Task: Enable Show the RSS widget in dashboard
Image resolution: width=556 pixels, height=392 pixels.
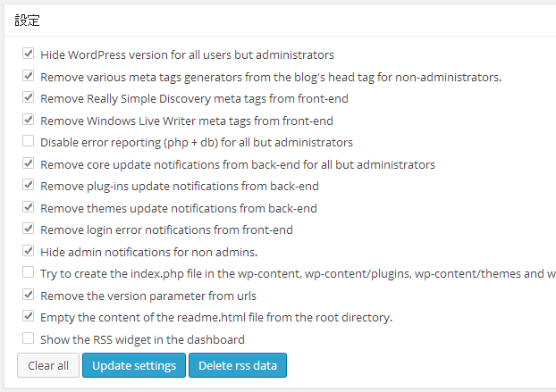Action: tap(28, 338)
